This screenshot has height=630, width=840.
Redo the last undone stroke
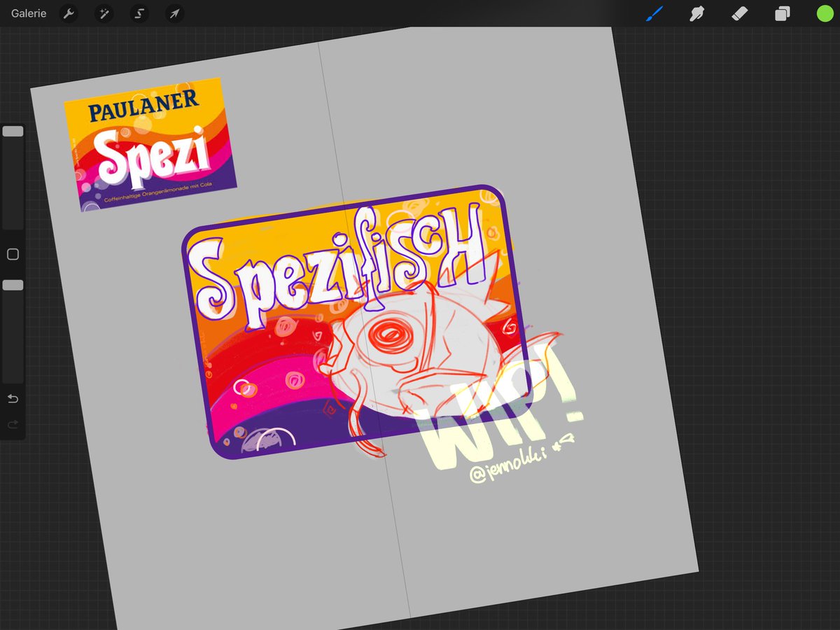[x=13, y=425]
